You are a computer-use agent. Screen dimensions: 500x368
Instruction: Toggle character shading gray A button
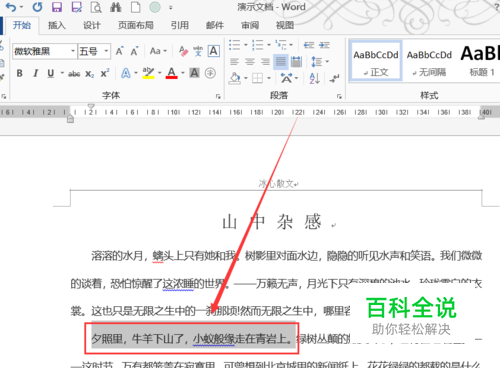(x=195, y=73)
